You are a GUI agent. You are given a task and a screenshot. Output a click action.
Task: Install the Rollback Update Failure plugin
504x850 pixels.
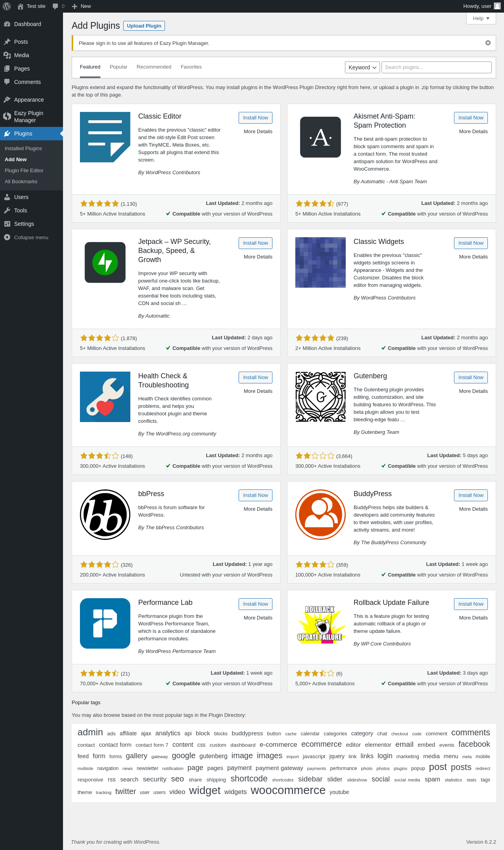coord(471,604)
